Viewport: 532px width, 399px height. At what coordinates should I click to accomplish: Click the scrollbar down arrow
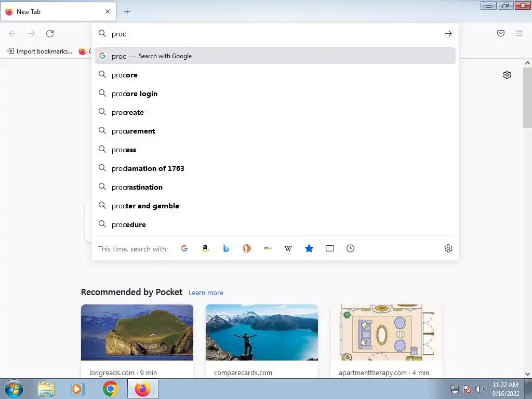(527, 374)
